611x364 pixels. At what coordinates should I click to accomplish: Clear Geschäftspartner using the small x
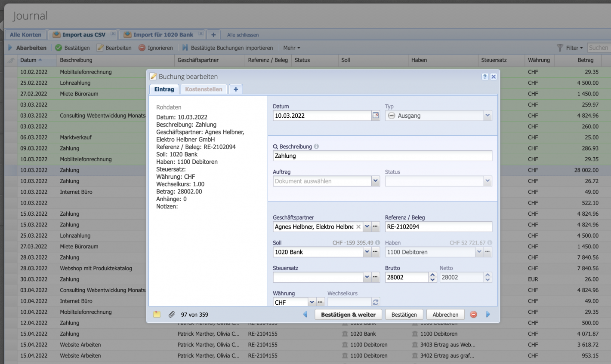coord(358,226)
